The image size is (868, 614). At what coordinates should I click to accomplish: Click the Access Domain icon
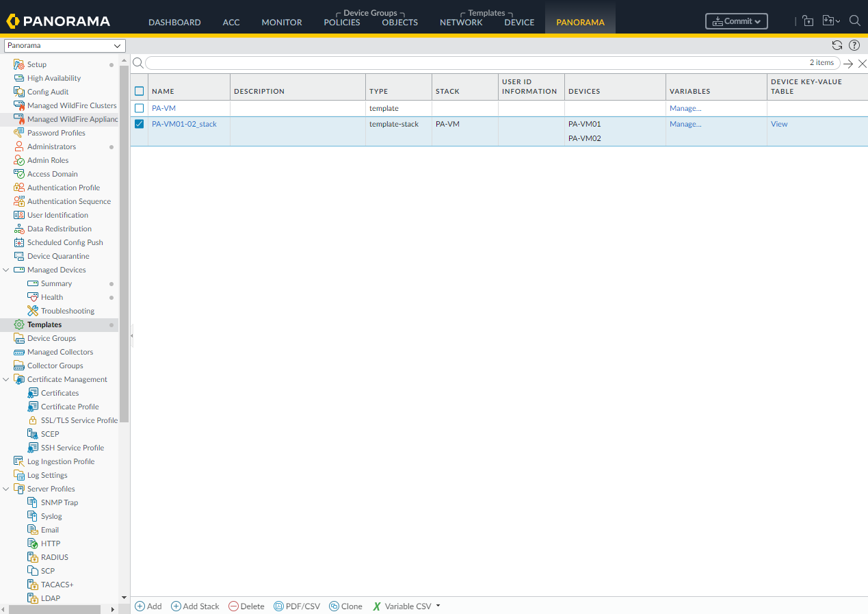coord(19,174)
